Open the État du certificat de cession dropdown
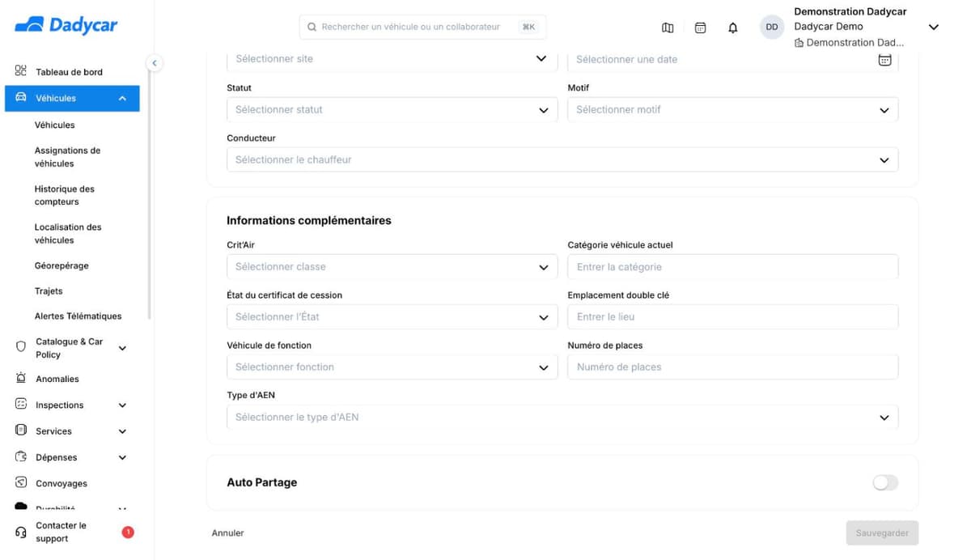Screen dimensions: 971x560 pyautogui.click(x=392, y=317)
